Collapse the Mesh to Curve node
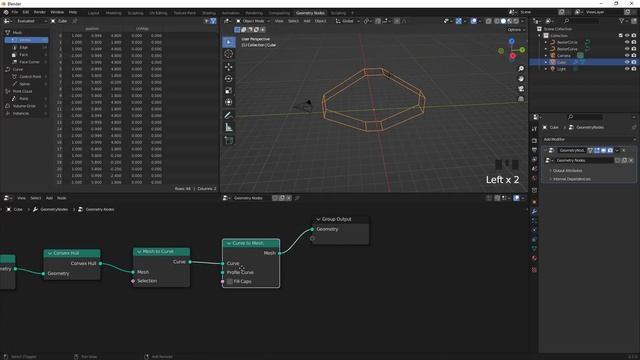Image resolution: width=640 pixels, height=360 pixels. [139, 251]
